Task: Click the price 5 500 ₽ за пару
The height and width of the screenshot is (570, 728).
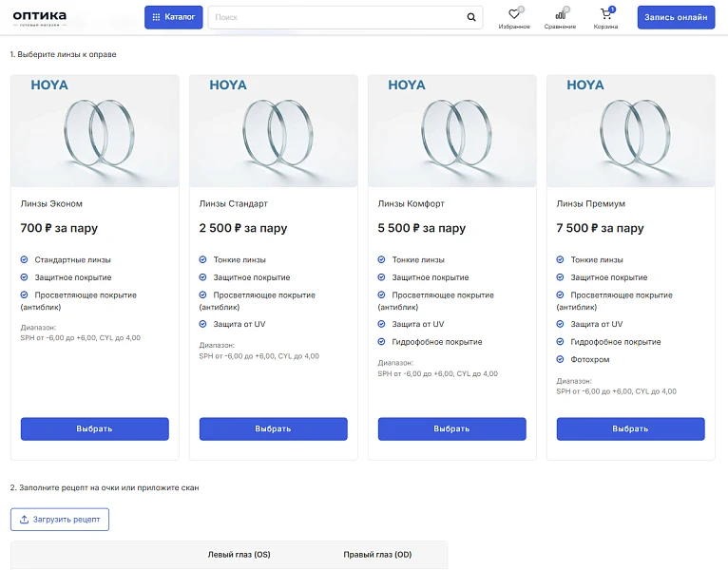Action: pyautogui.click(x=422, y=228)
